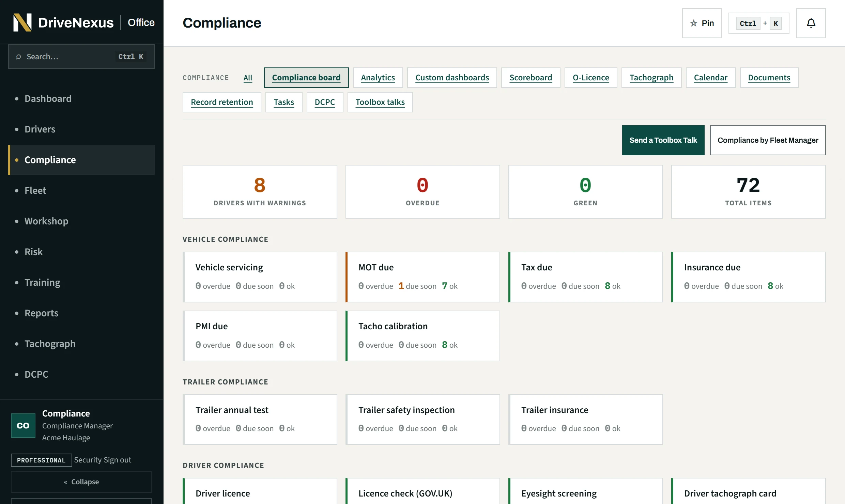Open the MOT due compliance card
This screenshot has width=845, height=504.
click(x=422, y=277)
